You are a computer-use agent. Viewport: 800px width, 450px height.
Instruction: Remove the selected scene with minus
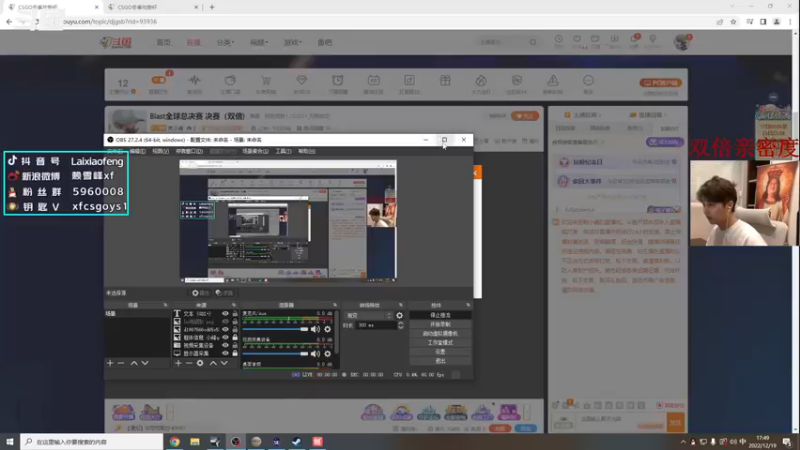tap(121, 363)
